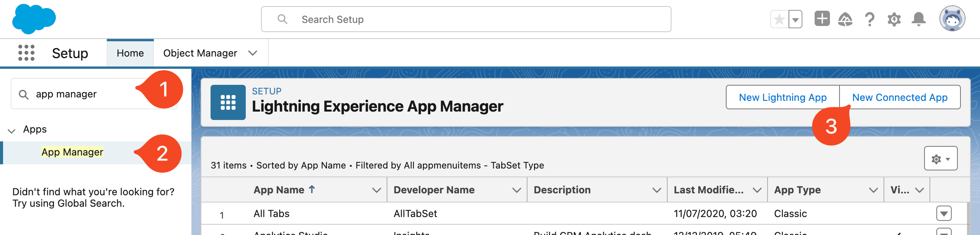This screenshot has height=235, width=980.
Task: Click the Lightning Experience App Manager grid icon
Action: click(x=228, y=102)
